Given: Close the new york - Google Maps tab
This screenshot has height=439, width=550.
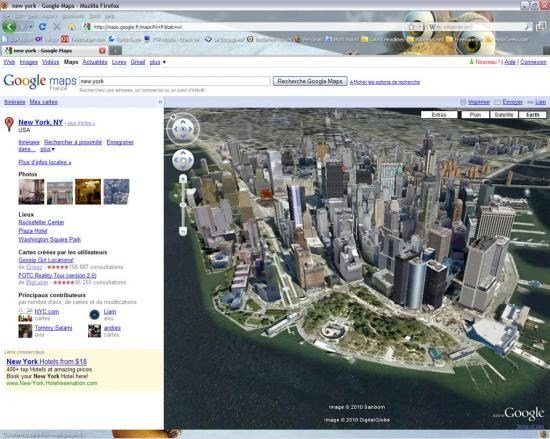Looking at the screenshot, I should point(102,50).
